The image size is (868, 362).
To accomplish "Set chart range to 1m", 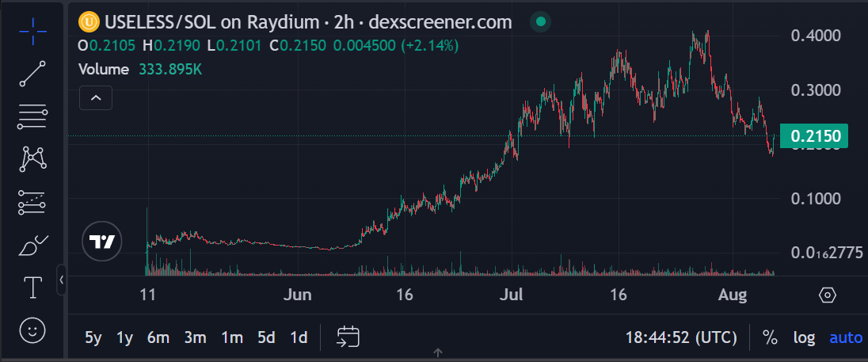I will point(232,337).
